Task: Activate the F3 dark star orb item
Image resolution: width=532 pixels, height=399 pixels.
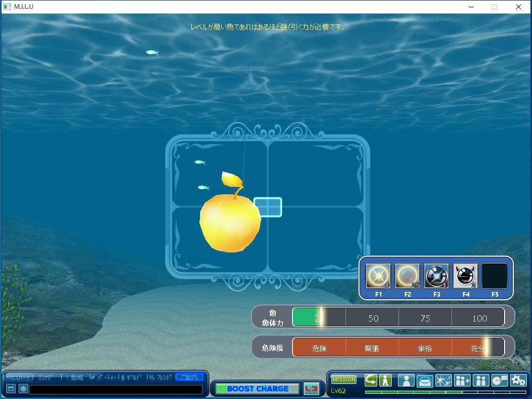Action: point(436,275)
